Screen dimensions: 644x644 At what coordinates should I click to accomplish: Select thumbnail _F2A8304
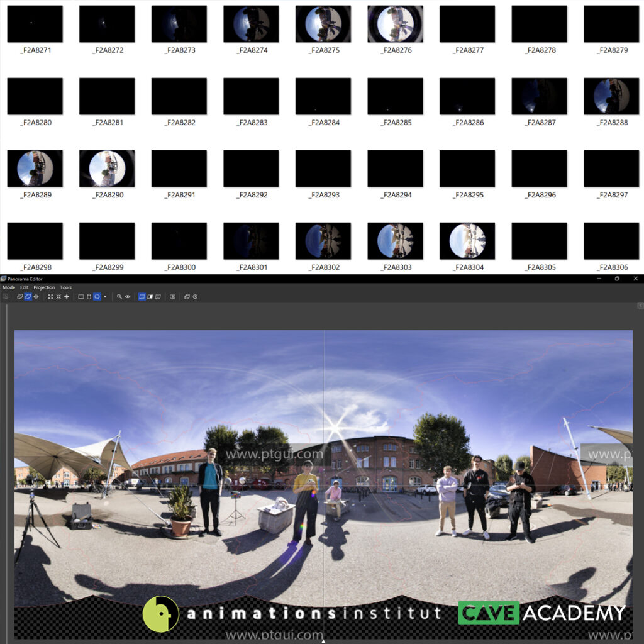467,241
